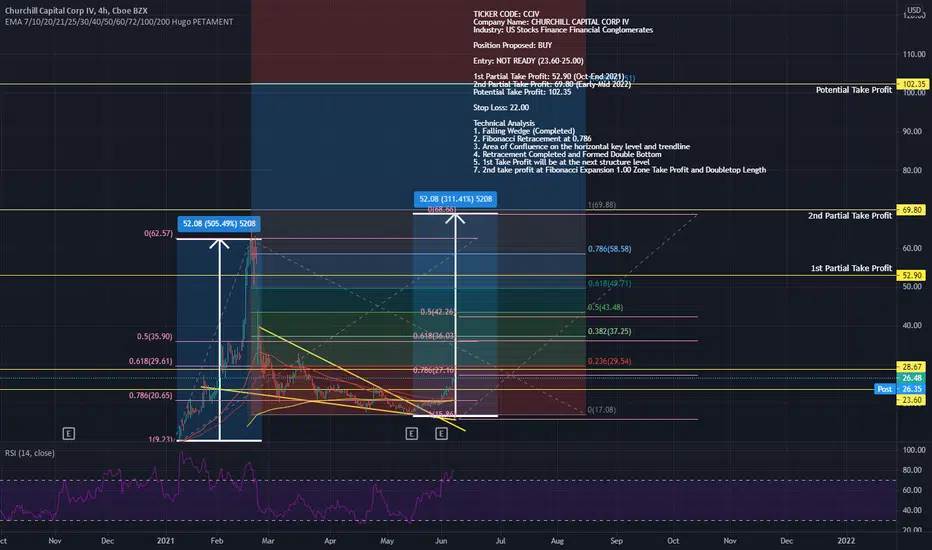
Task: Click the 26.35 post-market price label
Action: (x=912, y=389)
